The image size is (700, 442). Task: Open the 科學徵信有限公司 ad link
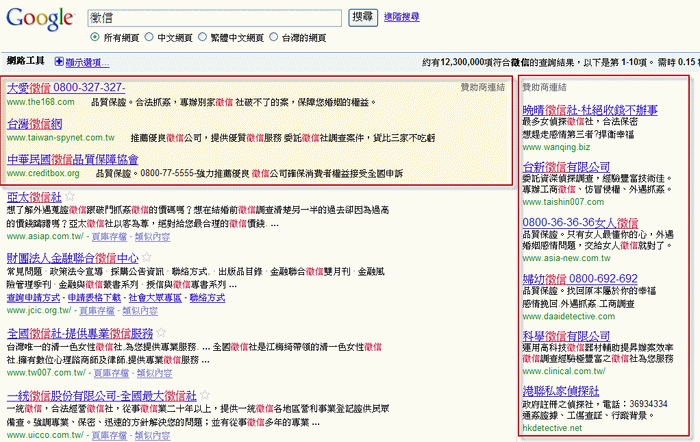coord(566,336)
